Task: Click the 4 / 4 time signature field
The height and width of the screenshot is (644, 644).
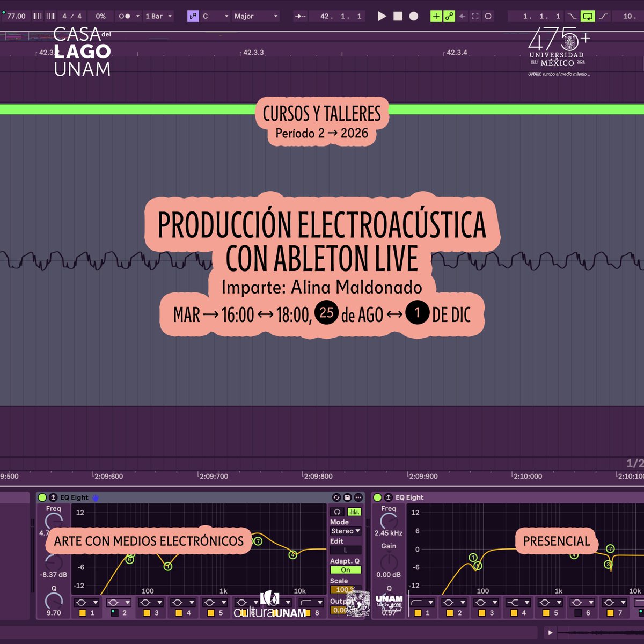Action: 72,16
